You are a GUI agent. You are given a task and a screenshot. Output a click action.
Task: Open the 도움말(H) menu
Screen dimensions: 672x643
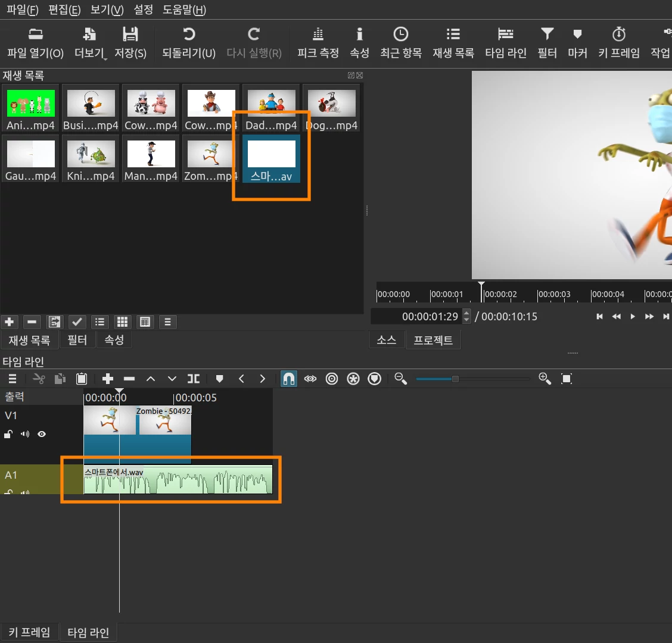(x=184, y=10)
